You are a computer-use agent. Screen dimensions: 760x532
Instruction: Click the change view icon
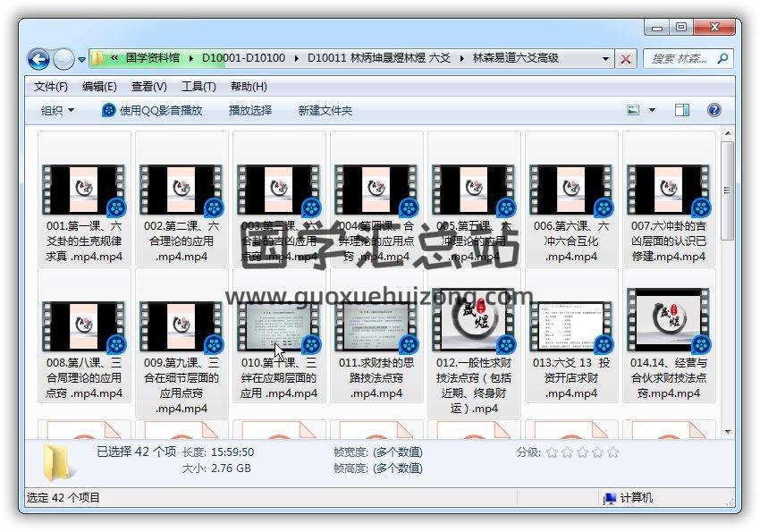pos(634,110)
